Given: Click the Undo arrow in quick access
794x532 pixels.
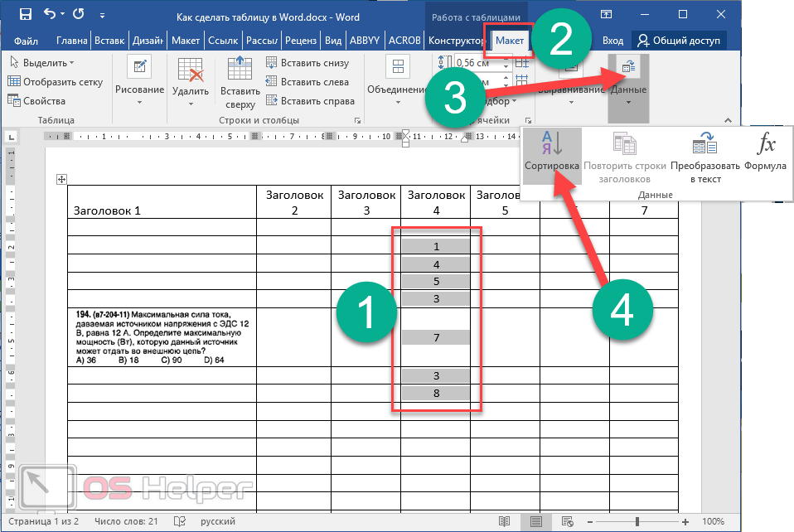Looking at the screenshot, I should [50, 14].
